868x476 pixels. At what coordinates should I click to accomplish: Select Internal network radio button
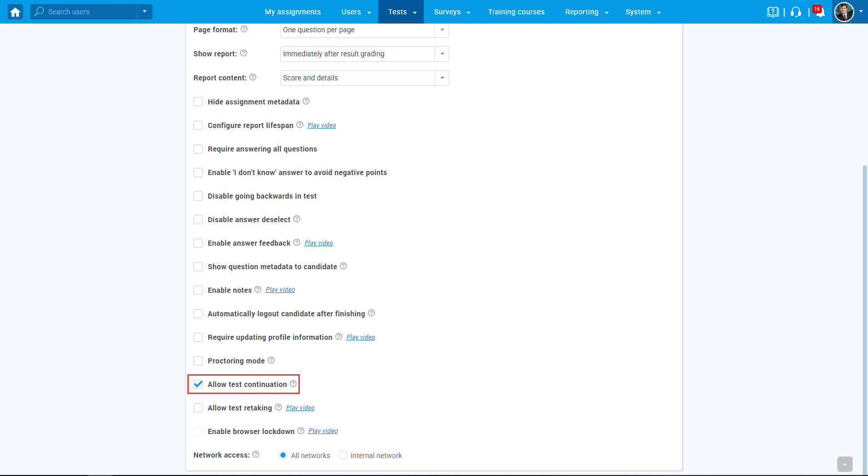pos(343,456)
